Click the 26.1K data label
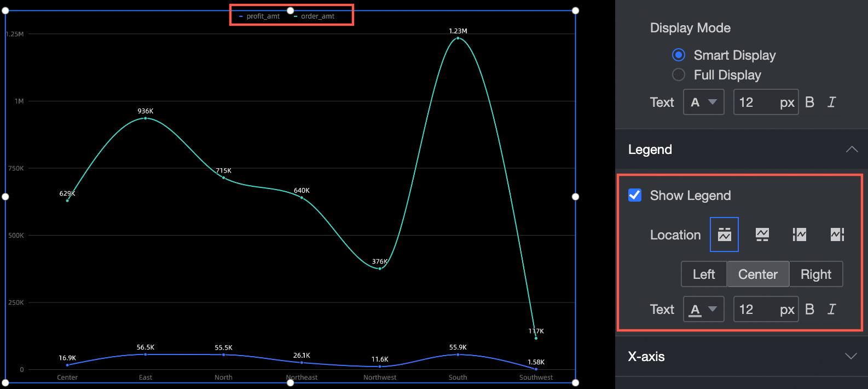Screen dimensions: 868x389 302,356
